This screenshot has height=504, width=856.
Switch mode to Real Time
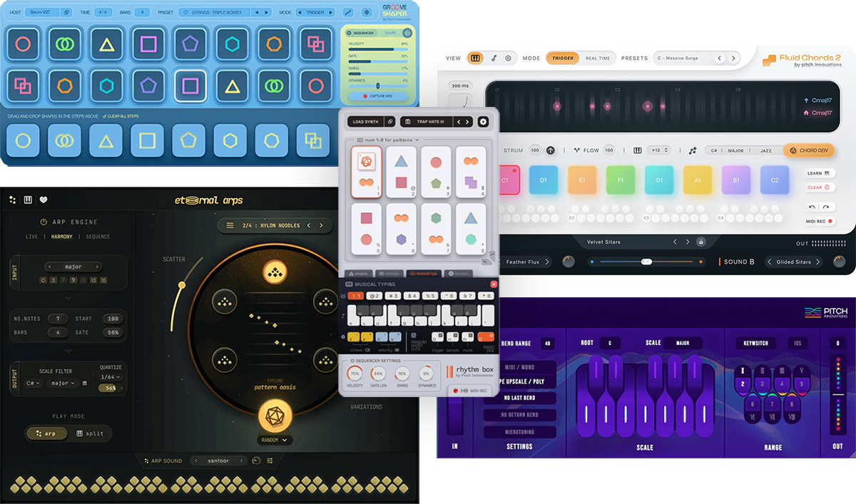[597, 58]
